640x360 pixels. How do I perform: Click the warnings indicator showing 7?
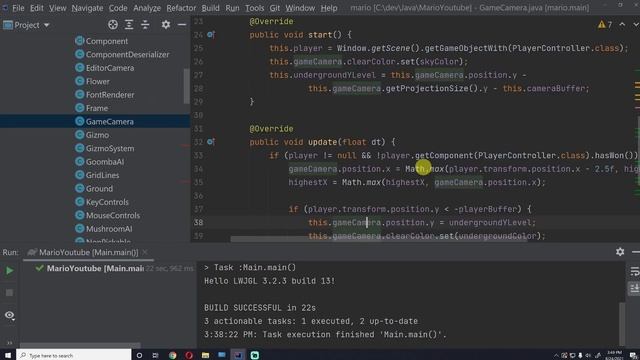[x=605, y=25]
